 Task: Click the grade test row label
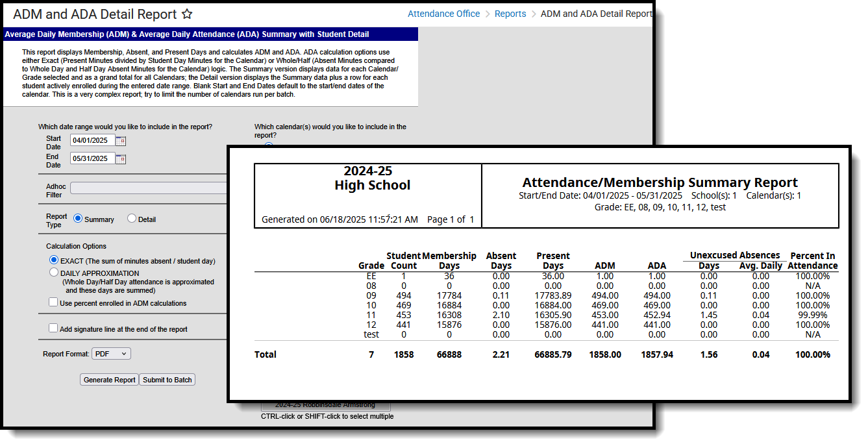[x=371, y=334]
